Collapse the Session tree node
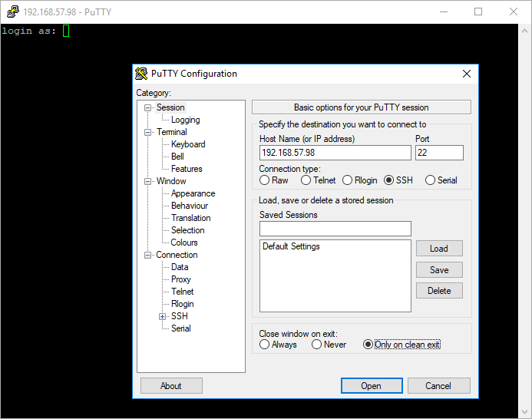Image resolution: width=532 pixels, height=419 pixels. pyautogui.click(x=147, y=108)
